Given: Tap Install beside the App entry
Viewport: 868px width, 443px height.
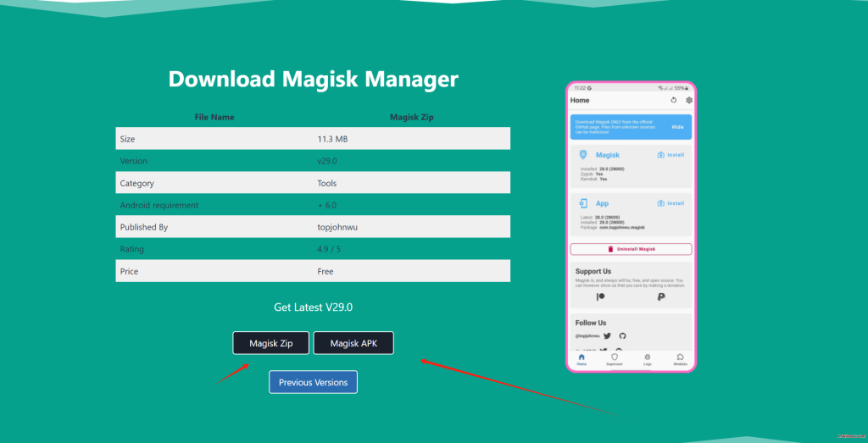Looking at the screenshot, I should 671,203.
